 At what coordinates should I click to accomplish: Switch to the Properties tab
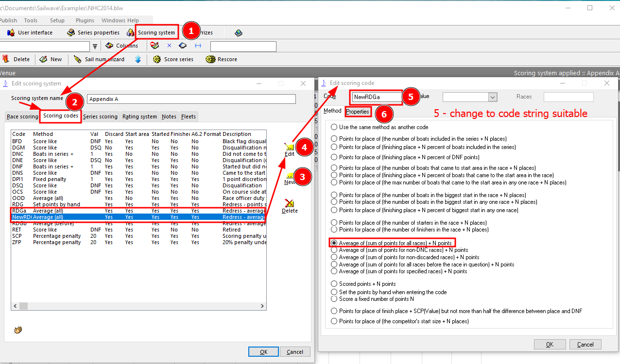coord(358,112)
